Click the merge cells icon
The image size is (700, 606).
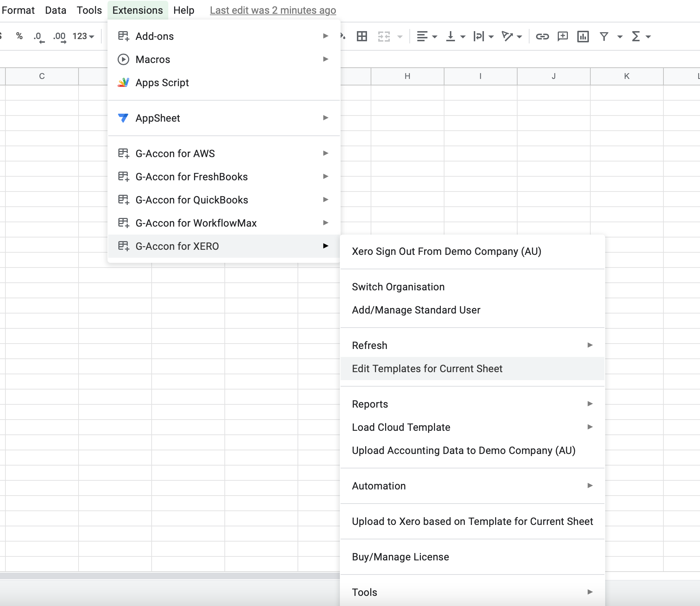[384, 36]
